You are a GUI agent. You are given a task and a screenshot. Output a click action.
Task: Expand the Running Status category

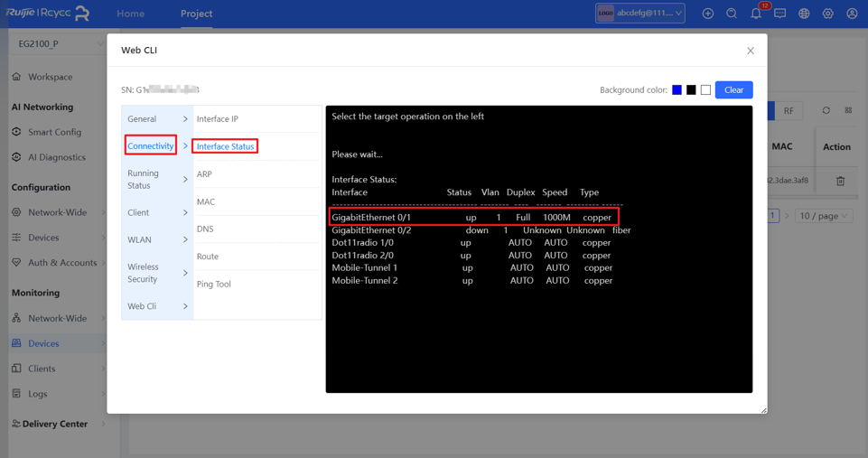pos(157,179)
